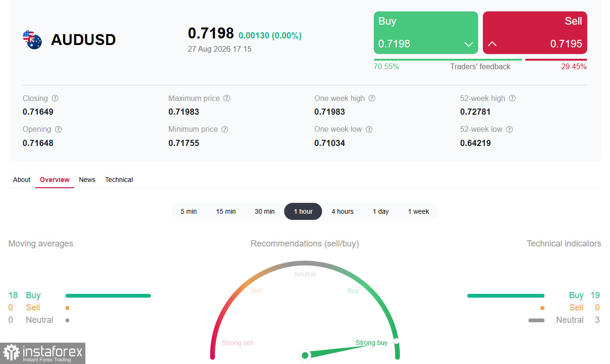Click the Recommendations (sell/buy) heading
The height and width of the screenshot is (364, 610).
click(305, 244)
